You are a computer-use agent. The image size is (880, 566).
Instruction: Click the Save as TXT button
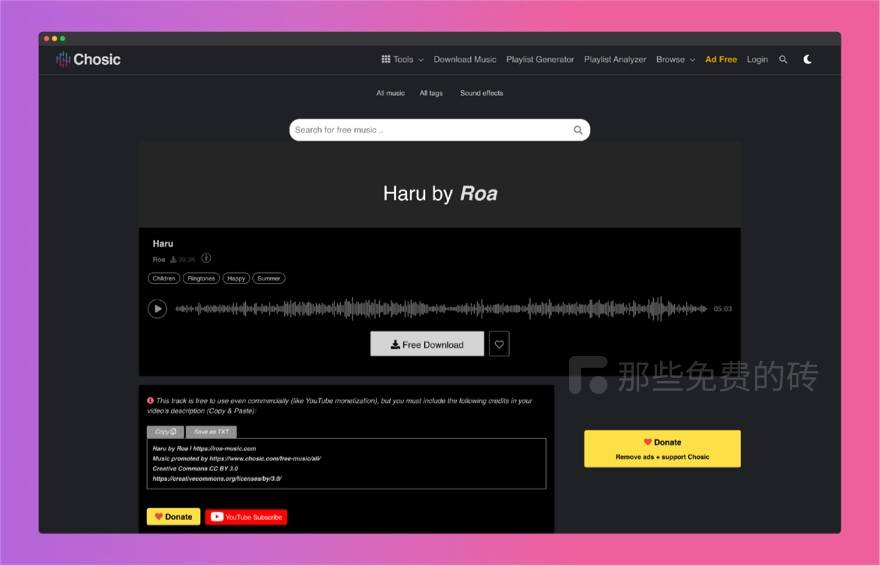(x=211, y=432)
